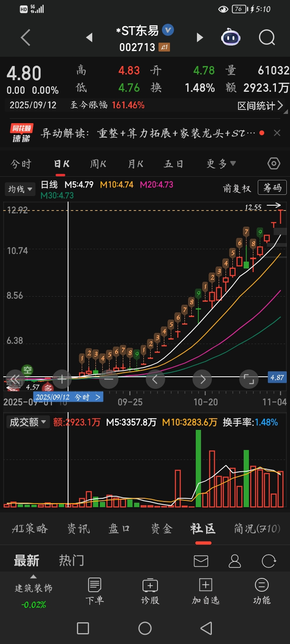The height and width of the screenshot is (644, 290).
Task: Move crosshair right with chevron button
Action: pos(202,379)
